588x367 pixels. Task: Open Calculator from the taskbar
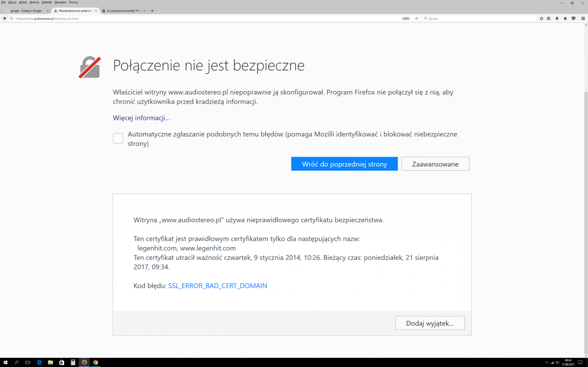tap(73, 362)
